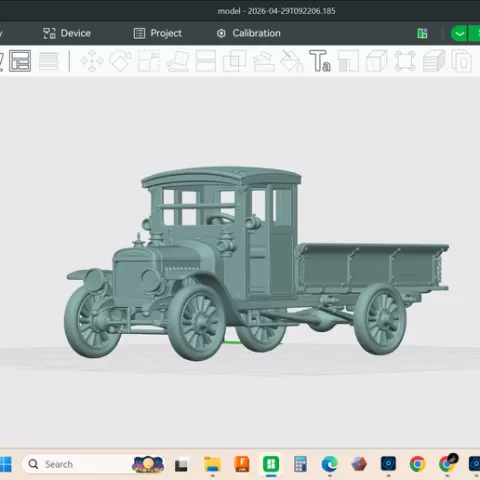480x480 pixels.
Task: Open the Device tab
Action: [67, 33]
